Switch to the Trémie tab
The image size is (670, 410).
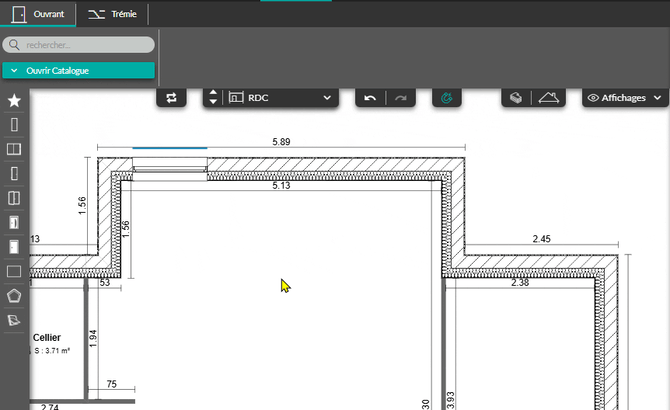pyautogui.click(x=112, y=14)
